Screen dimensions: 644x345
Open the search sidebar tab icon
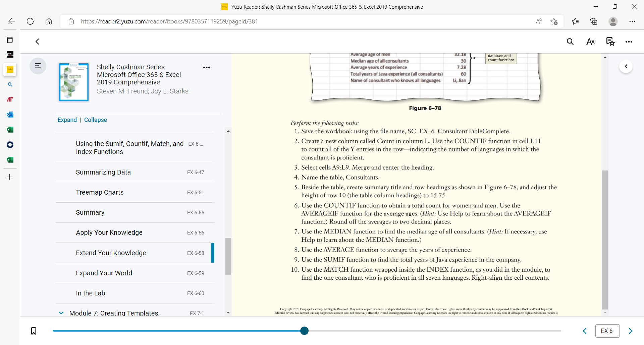tap(10, 84)
